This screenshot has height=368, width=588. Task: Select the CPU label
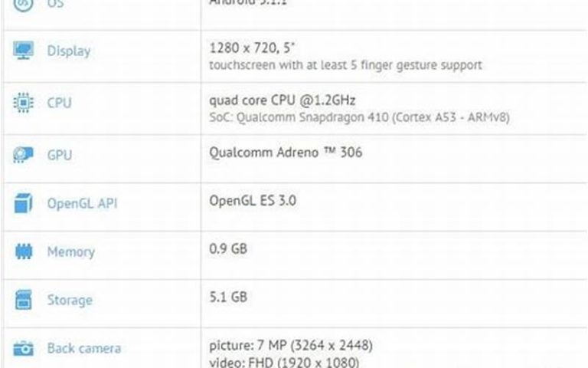point(60,103)
